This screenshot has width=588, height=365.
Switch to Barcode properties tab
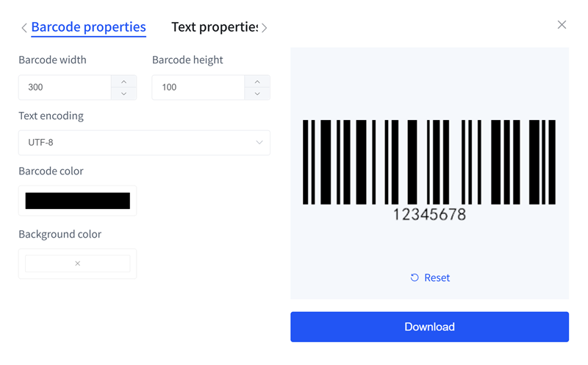pos(88,27)
